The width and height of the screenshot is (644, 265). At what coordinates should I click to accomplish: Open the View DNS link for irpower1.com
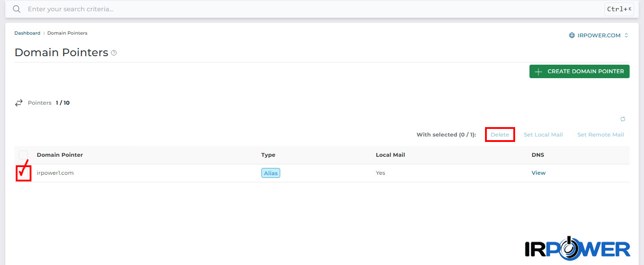538,173
